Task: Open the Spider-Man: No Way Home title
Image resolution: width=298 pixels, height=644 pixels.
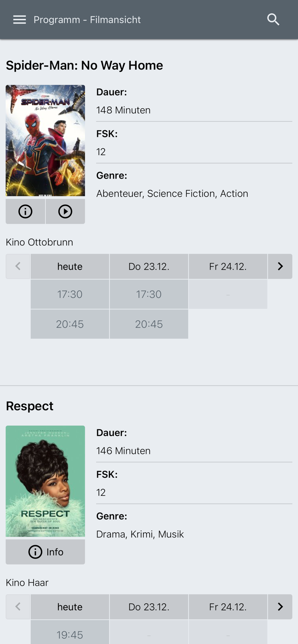Action: (x=84, y=65)
